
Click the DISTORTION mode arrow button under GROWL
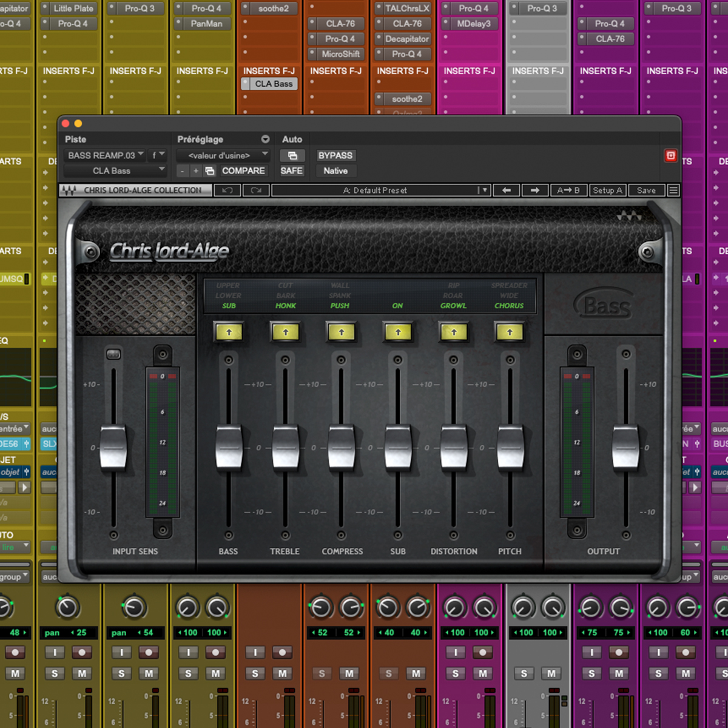(x=454, y=332)
